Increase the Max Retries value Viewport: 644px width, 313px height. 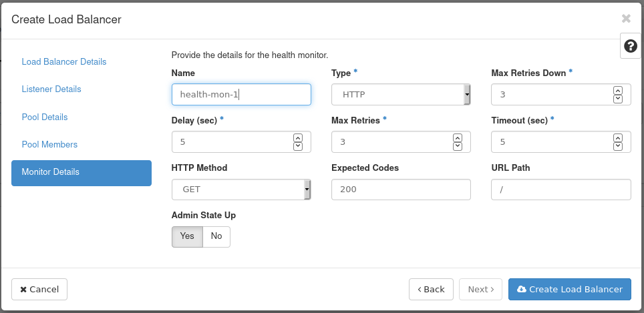click(x=458, y=138)
